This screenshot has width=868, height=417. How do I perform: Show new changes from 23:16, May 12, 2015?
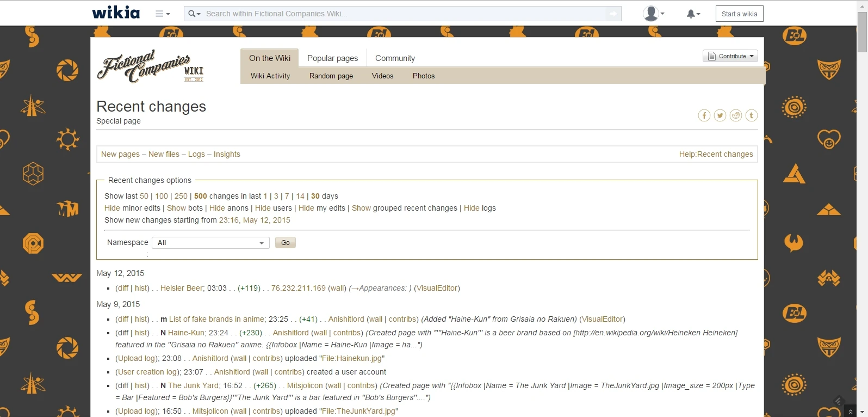(255, 220)
